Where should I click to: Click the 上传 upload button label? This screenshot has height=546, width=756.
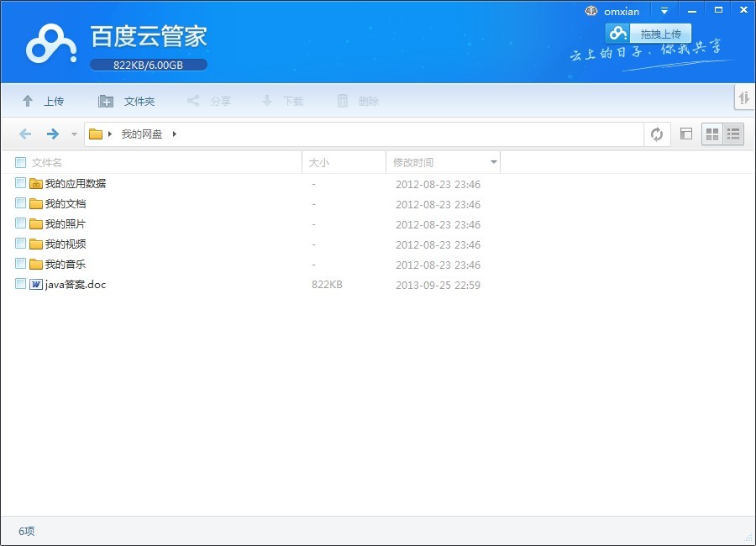[54, 102]
